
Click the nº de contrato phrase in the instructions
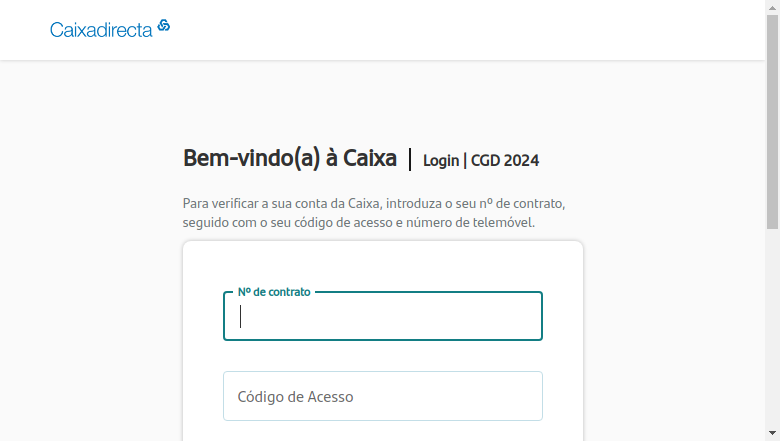coord(521,203)
